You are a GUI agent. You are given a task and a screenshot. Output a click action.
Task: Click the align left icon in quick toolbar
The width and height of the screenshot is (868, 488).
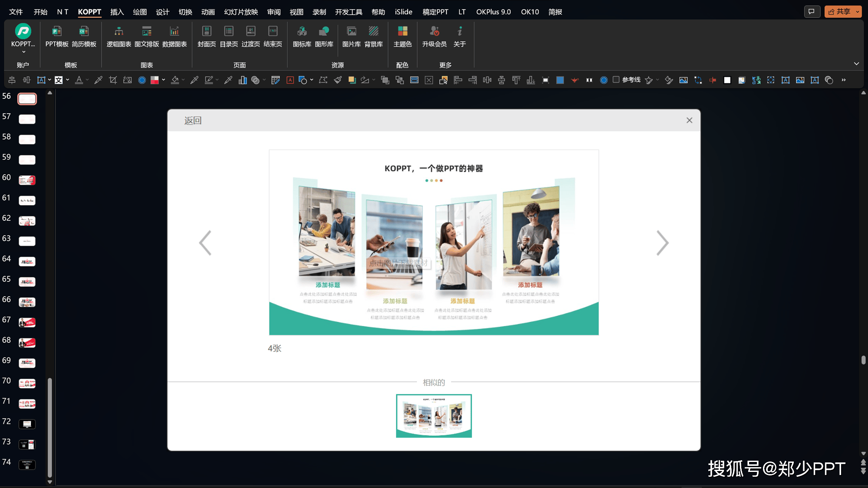coord(458,80)
